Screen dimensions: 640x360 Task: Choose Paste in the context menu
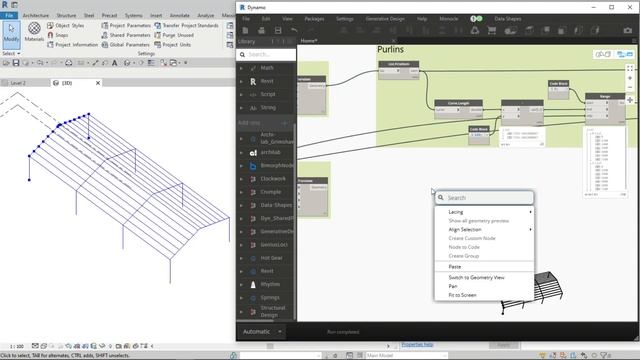click(x=484, y=267)
